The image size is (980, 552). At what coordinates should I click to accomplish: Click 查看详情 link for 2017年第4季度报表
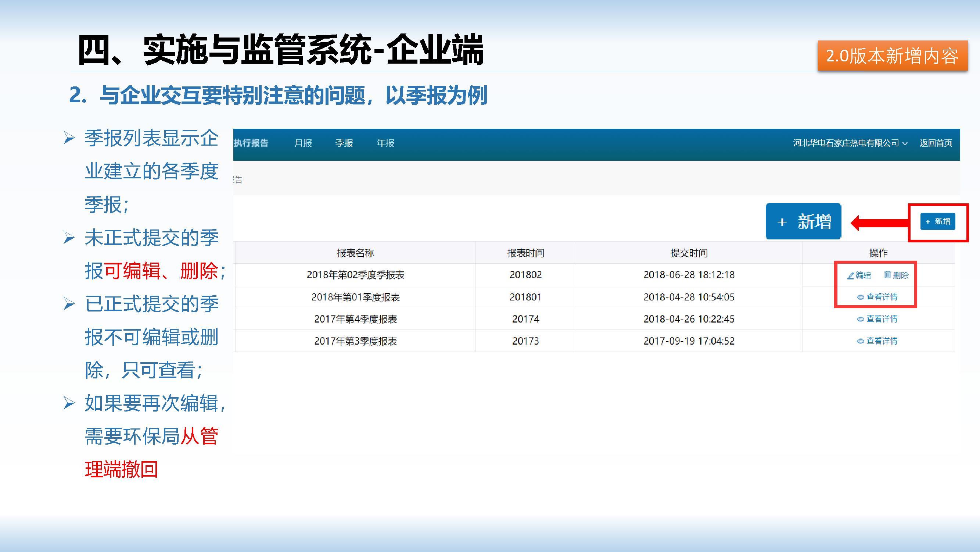tap(881, 319)
